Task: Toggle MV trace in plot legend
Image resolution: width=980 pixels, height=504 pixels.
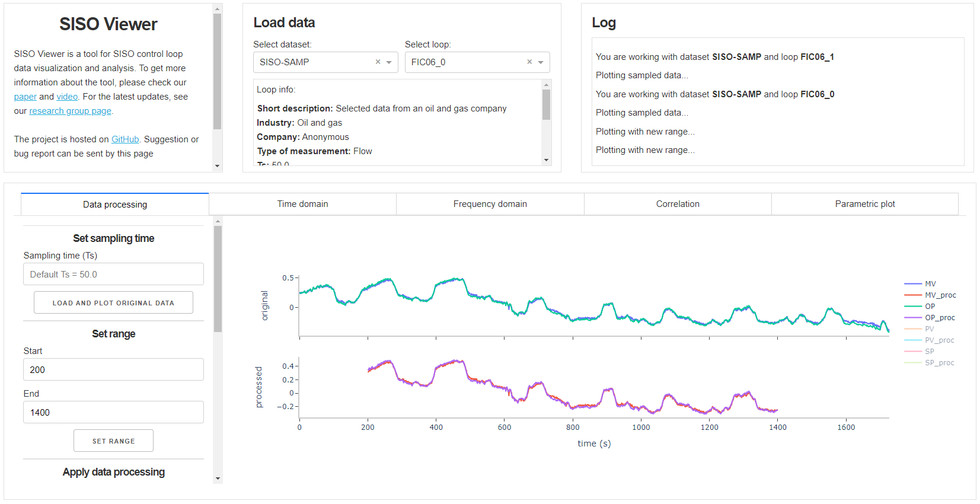Action: pyautogui.click(x=930, y=284)
